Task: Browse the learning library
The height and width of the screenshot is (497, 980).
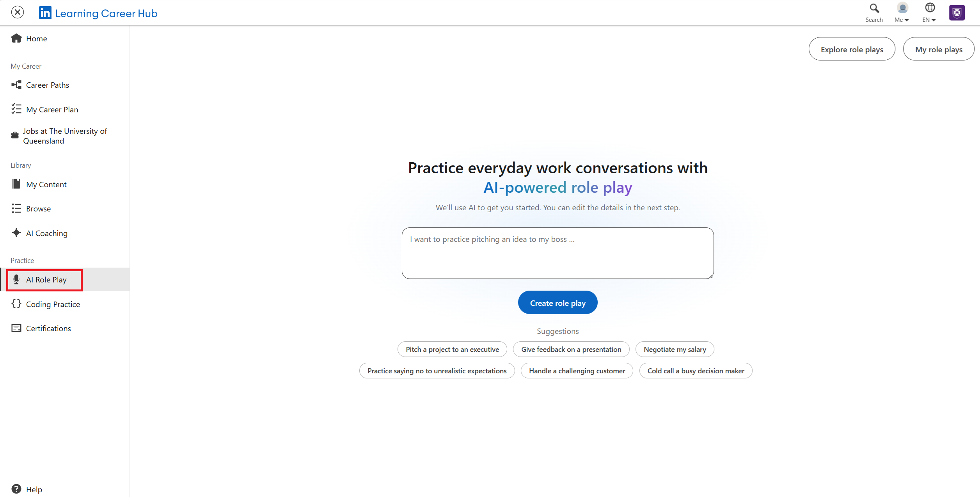Action: click(38, 208)
